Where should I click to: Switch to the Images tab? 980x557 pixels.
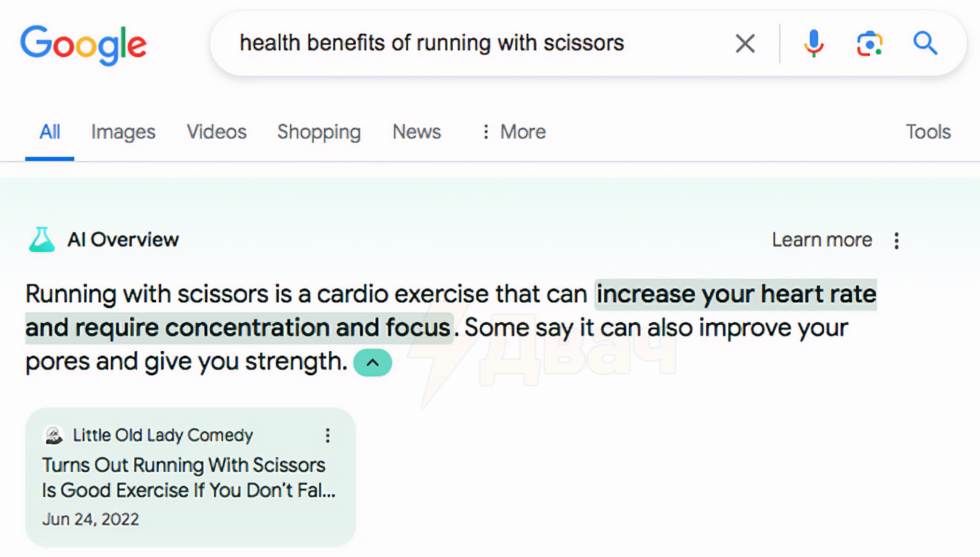pyautogui.click(x=123, y=132)
